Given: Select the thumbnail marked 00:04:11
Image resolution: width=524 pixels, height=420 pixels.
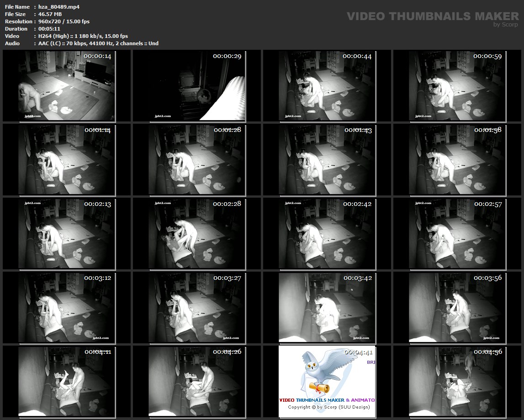Looking at the screenshot, I should (67, 381).
